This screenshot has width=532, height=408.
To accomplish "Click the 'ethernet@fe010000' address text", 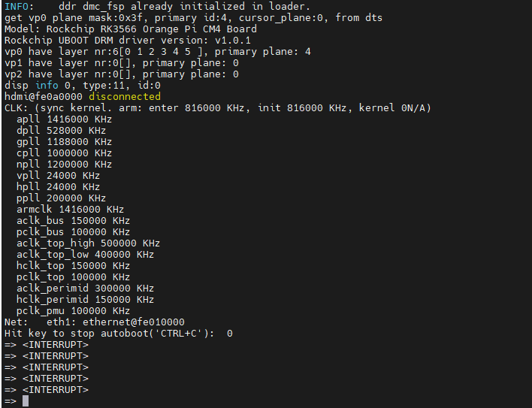I will [134, 322].
